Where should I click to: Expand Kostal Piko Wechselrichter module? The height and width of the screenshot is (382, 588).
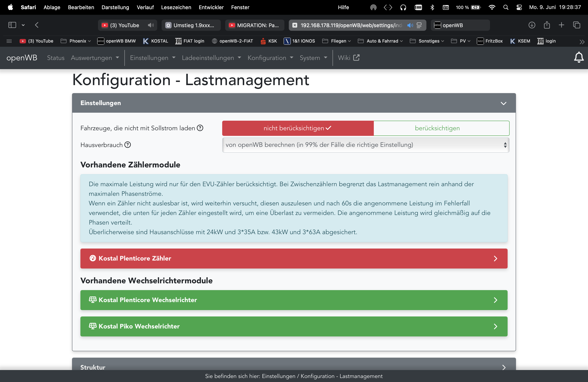click(x=294, y=326)
